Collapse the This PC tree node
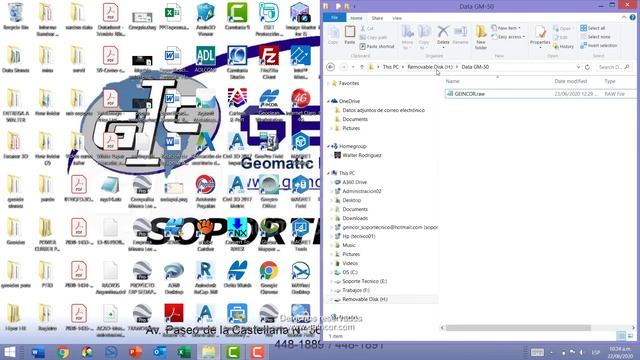The image size is (640, 360). [328, 173]
